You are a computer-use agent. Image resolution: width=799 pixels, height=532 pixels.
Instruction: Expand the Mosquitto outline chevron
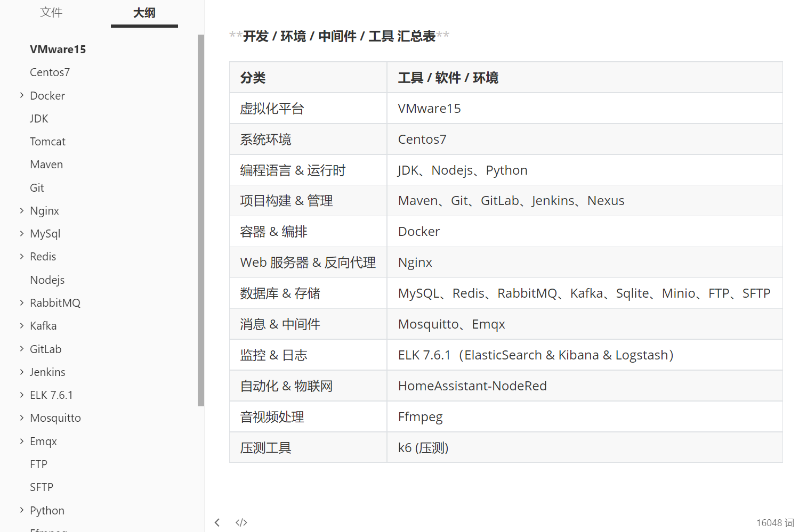click(x=22, y=418)
